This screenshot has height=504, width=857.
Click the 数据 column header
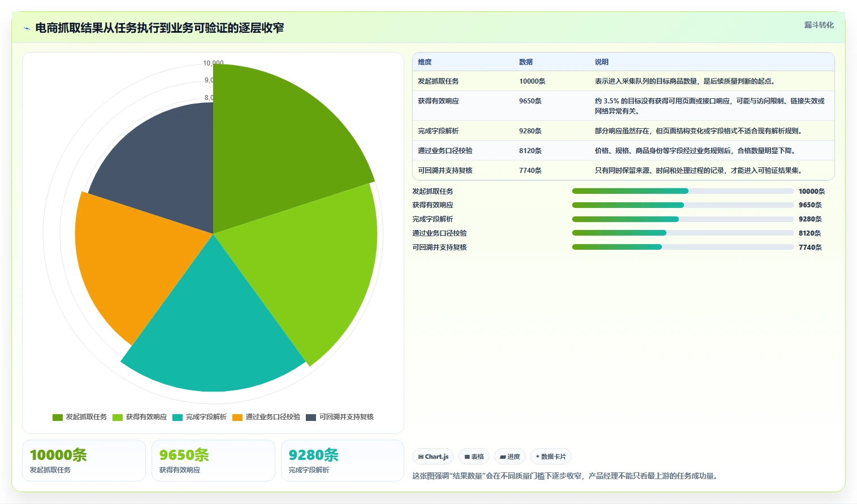click(x=526, y=62)
